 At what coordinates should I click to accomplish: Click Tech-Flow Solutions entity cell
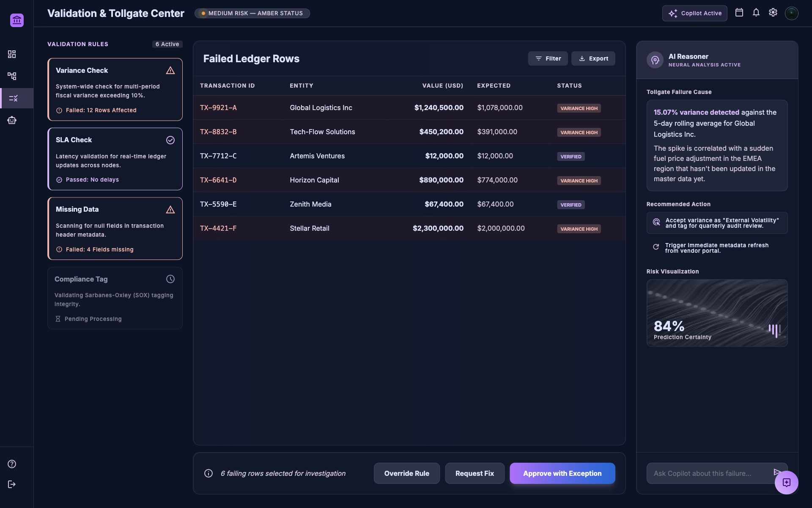(x=322, y=132)
